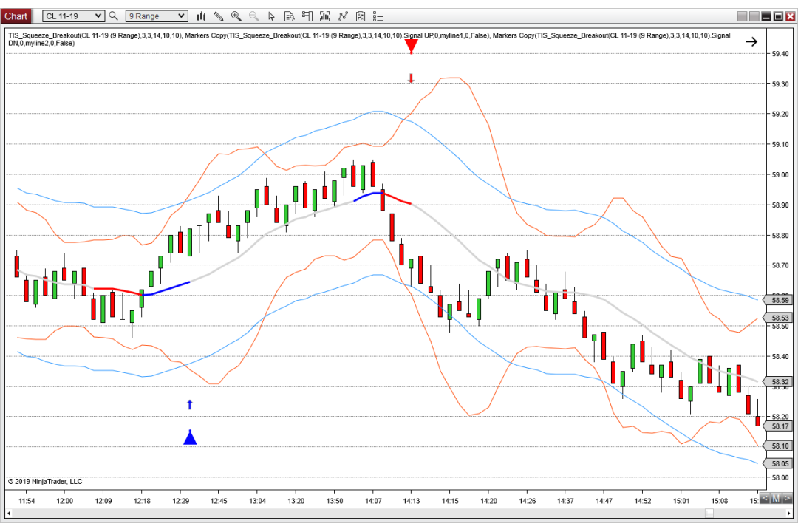798x532 pixels.
Task: Click the right arrow scroll-to-latest button
Action: click(751, 41)
